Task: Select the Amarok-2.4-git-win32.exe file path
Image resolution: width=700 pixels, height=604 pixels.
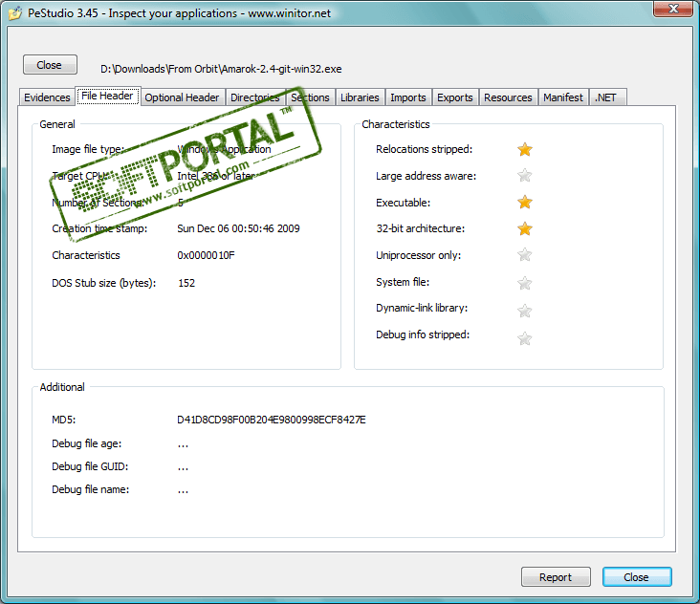Action: pyautogui.click(x=221, y=69)
